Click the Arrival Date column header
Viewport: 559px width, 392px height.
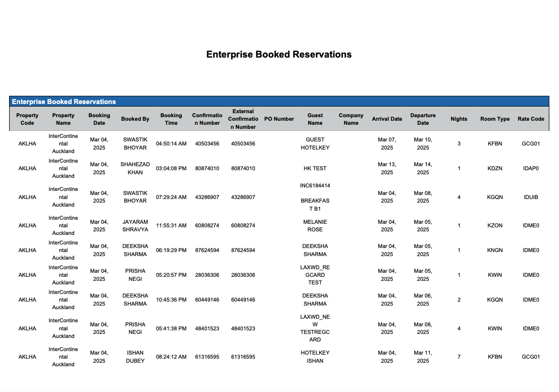pyautogui.click(x=387, y=119)
